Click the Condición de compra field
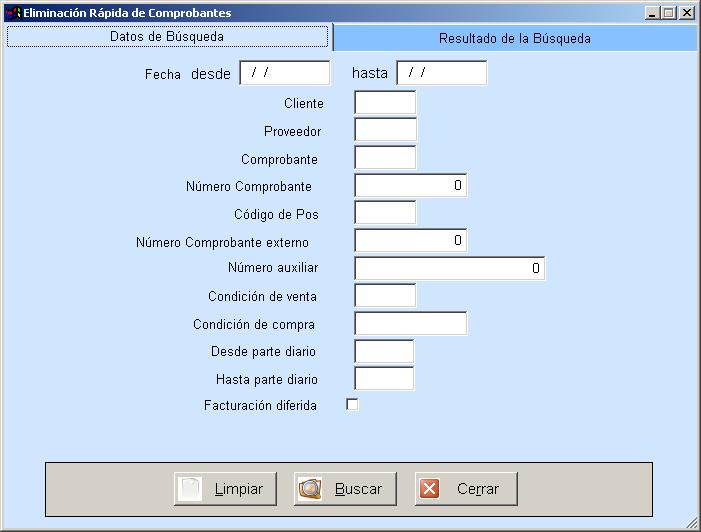The height and width of the screenshot is (532, 701). tap(410, 324)
